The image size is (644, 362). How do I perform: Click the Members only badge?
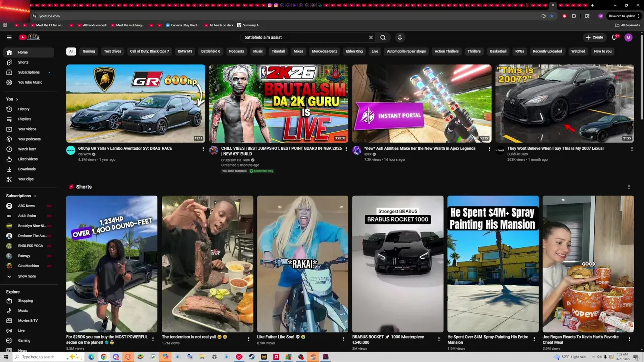point(262,171)
